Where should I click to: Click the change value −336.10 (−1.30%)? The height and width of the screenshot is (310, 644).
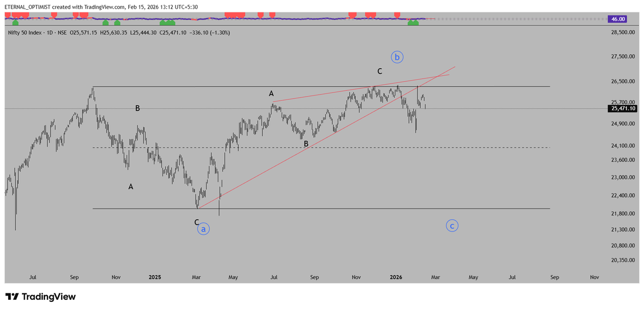(x=210, y=33)
